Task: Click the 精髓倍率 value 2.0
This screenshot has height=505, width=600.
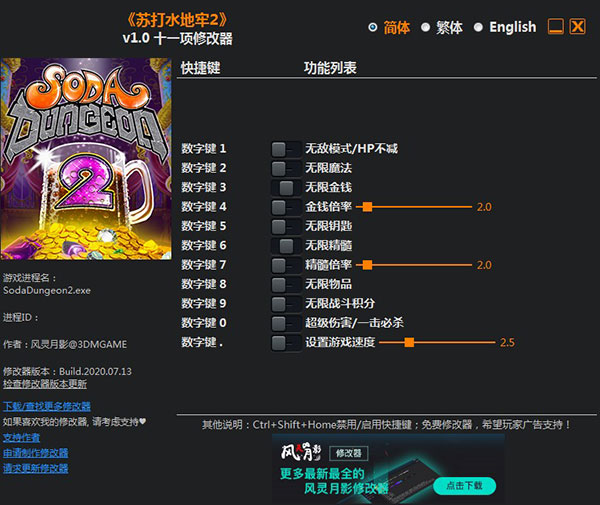Action: pos(484,265)
